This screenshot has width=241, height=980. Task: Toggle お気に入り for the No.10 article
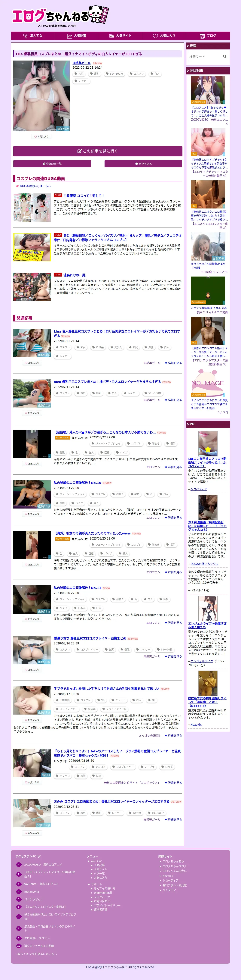click(x=32, y=514)
